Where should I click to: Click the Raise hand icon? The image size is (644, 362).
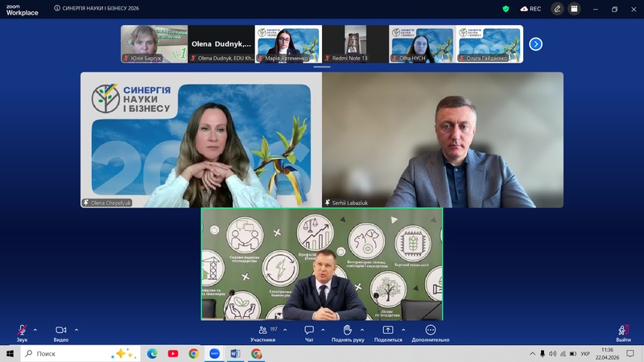tap(348, 330)
